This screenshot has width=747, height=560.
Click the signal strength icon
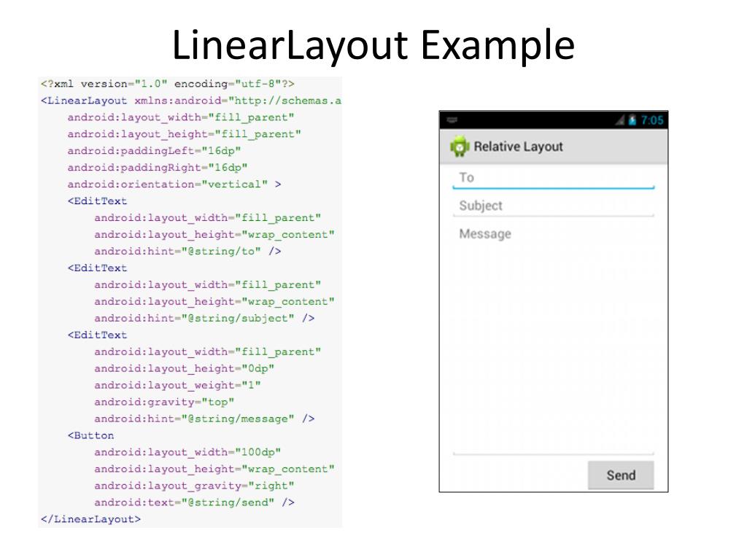[x=620, y=120]
